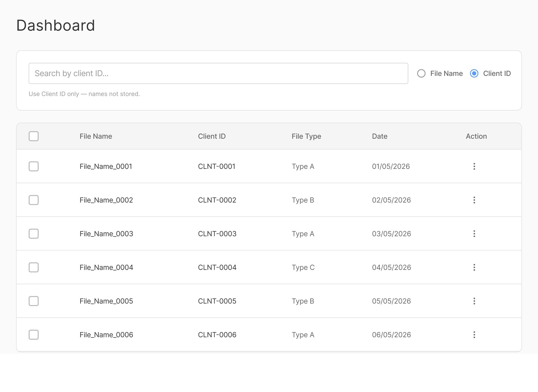Click Type C in File_Name_0004 row

303,267
